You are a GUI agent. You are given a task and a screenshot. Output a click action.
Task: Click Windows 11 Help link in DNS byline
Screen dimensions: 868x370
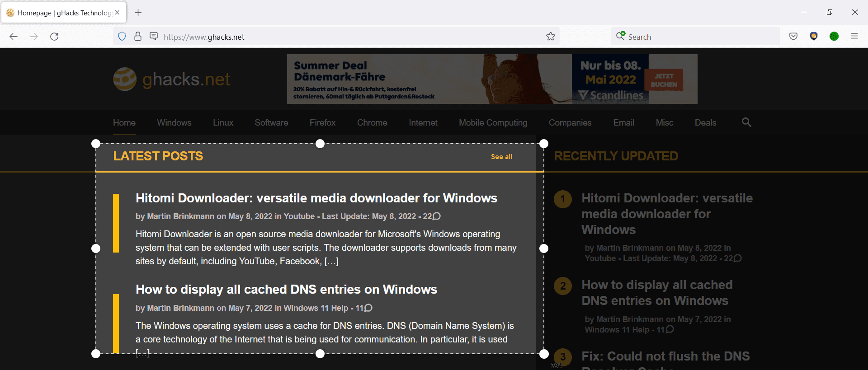[316, 308]
